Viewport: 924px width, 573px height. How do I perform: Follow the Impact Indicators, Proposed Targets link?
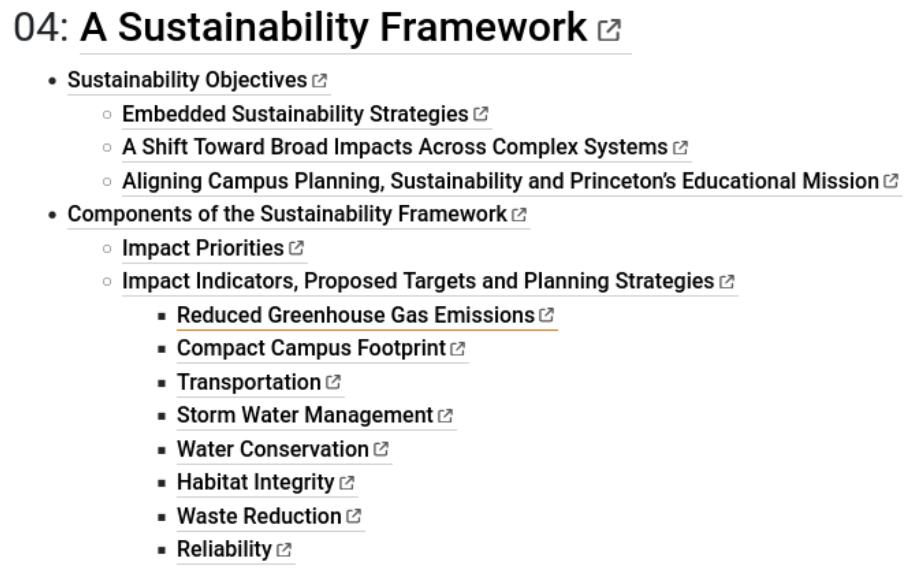point(418,281)
